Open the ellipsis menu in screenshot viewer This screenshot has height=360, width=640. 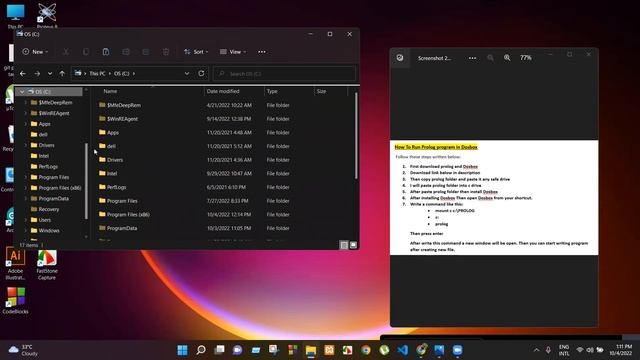pos(472,58)
